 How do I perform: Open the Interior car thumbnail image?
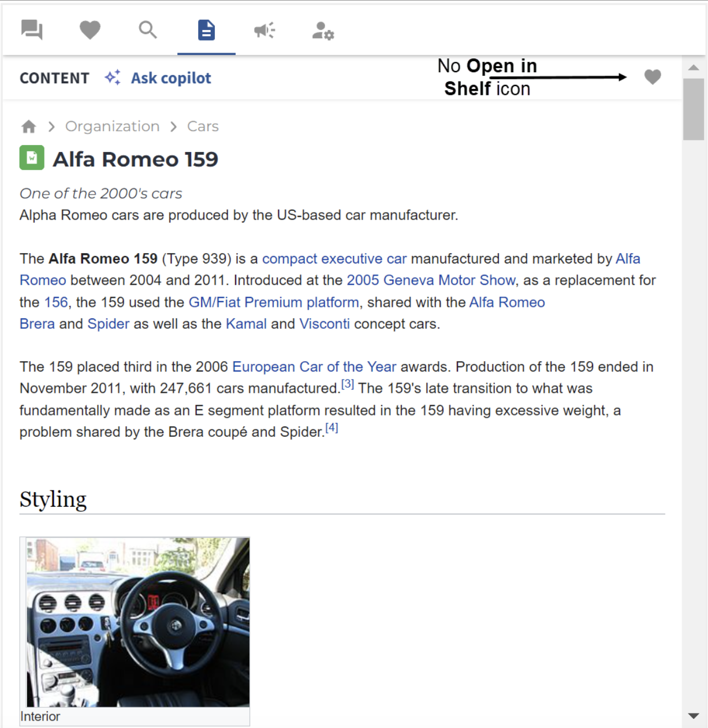point(138,622)
